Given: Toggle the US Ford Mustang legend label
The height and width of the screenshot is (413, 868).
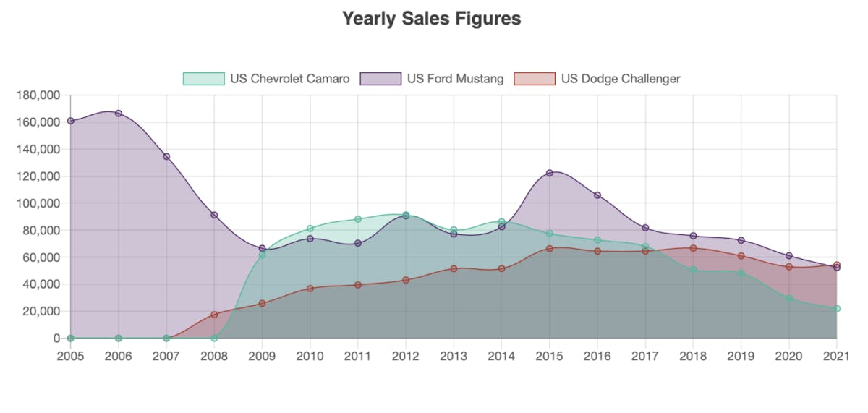Looking at the screenshot, I should (x=455, y=79).
